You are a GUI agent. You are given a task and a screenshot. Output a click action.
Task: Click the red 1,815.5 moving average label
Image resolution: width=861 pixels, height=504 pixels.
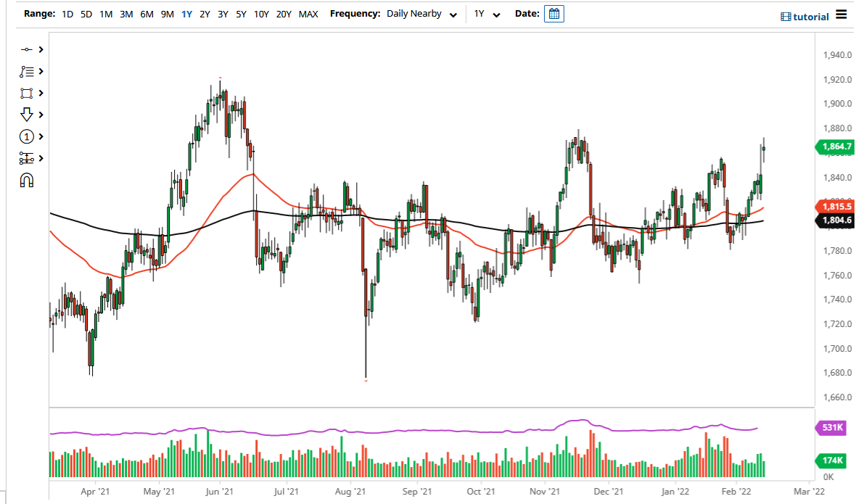(835, 207)
